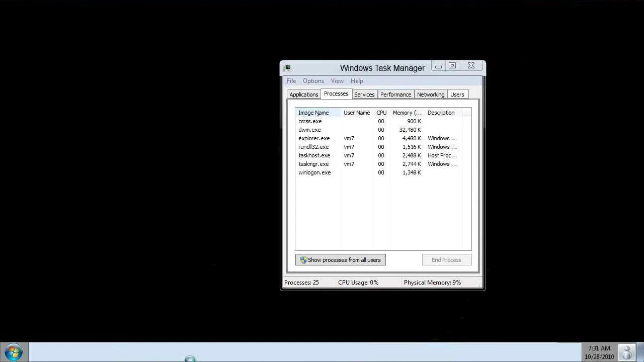Sort by Memory column header

[x=407, y=113]
